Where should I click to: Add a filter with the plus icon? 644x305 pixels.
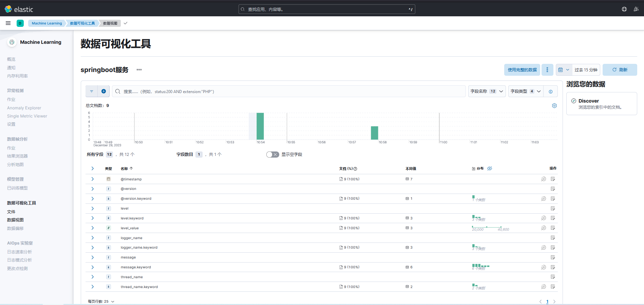tap(103, 91)
